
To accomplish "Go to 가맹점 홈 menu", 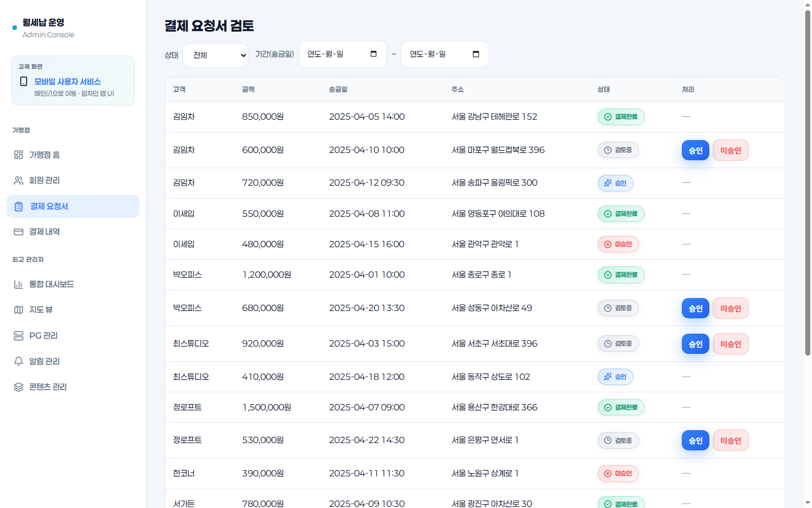I will click(73, 155).
